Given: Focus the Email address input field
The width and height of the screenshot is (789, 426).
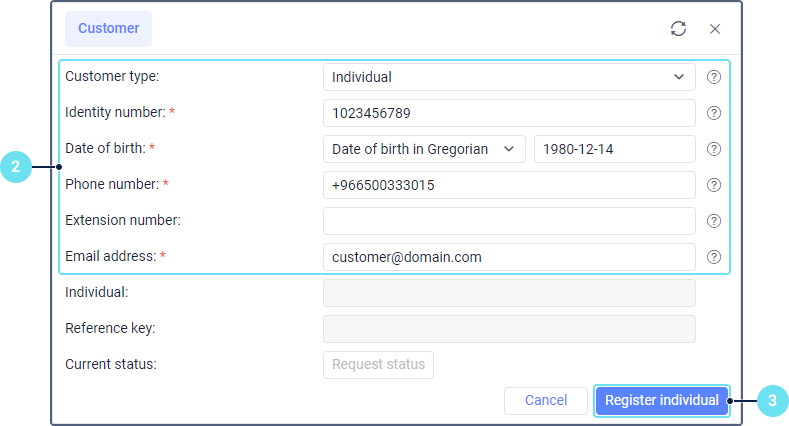Looking at the screenshot, I should coord(509,257).
